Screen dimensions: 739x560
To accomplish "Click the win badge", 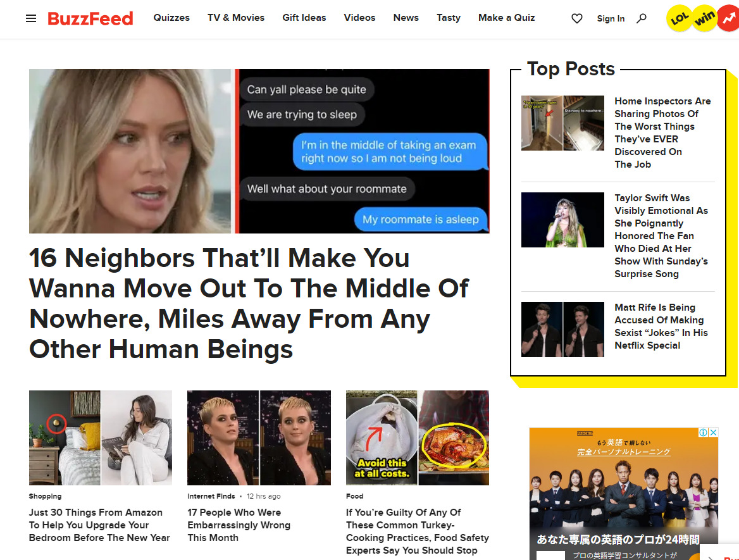I will pos(705,18).
